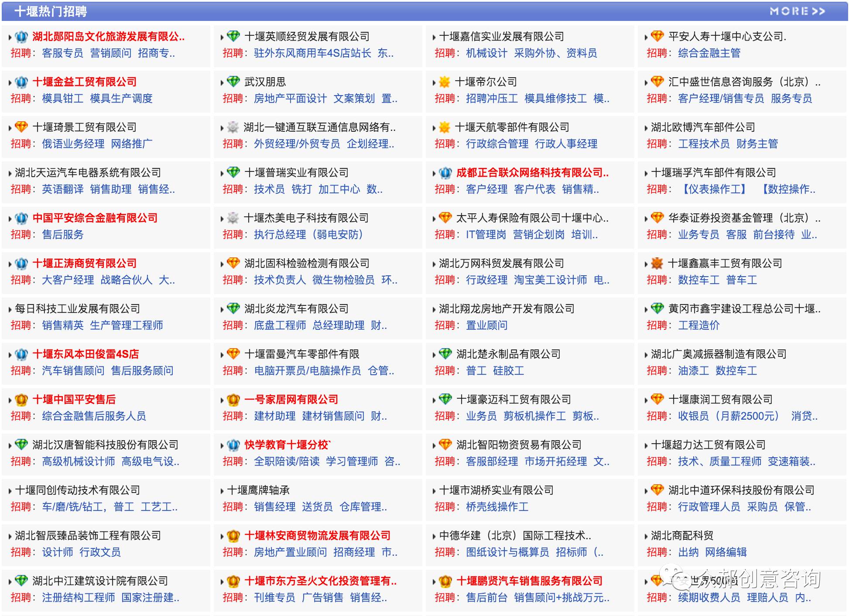Viewport: 849px width, 616px height.
Task: Open job 刊维专员 listing
Action: tap(274, 598)
